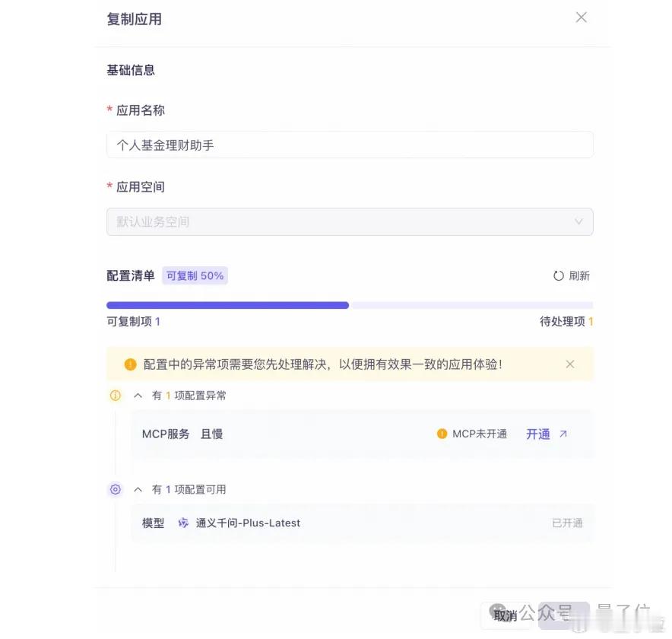The width and height of the screenshot is (672, 639).
Task: Click the external link arrow after 开通
Action: click(x=563, y=434)
